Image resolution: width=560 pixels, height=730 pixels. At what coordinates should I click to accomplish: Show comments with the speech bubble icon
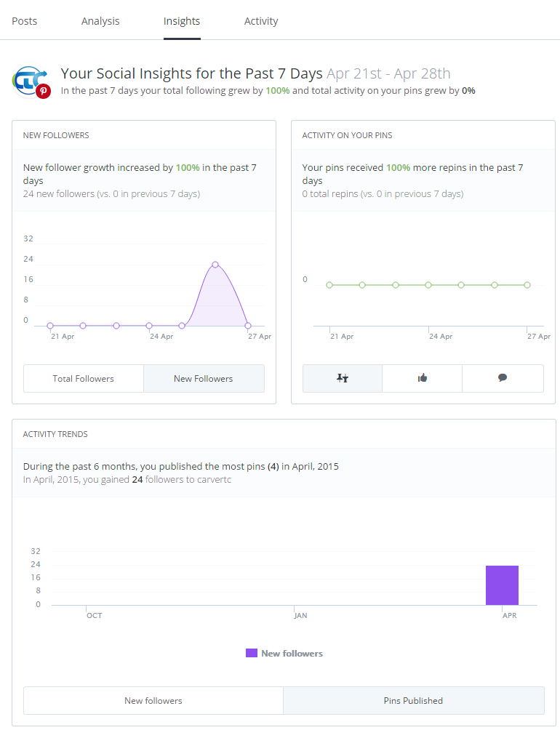503,378
